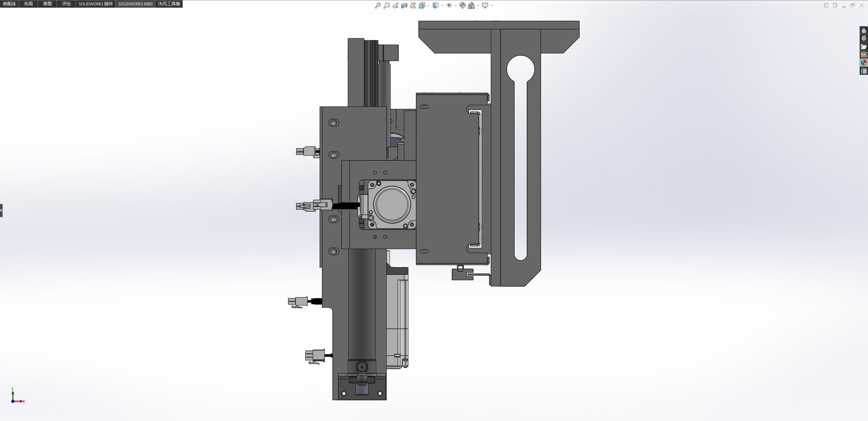Toggle the left panel collapse handle
Screen dimensions: 868x421
click(1, 210)
